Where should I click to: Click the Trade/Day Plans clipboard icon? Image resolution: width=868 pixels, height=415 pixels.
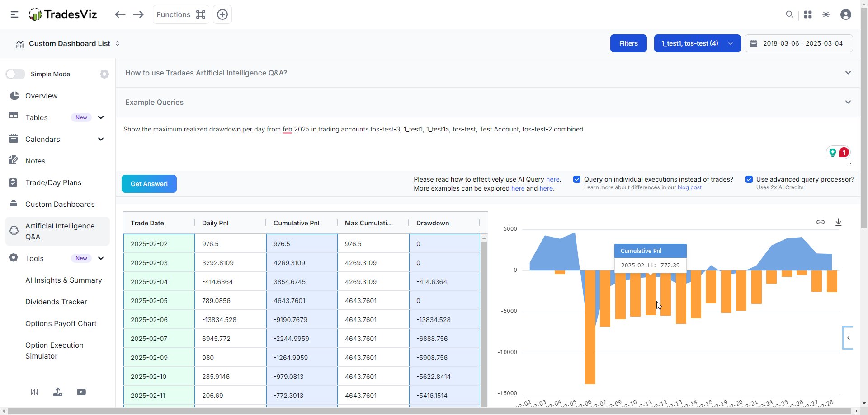(14, 182)
